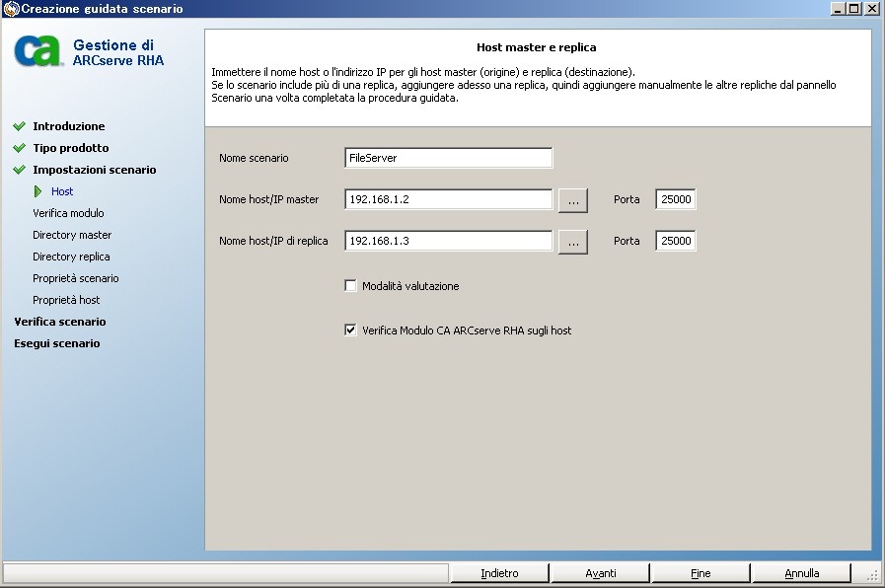Click the window resize grip at corner
885x588 pixels.
click(872, 575)
